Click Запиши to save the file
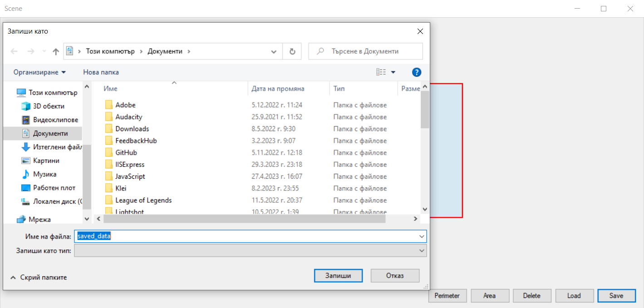 pyautogui.click(x=338, y=275)
